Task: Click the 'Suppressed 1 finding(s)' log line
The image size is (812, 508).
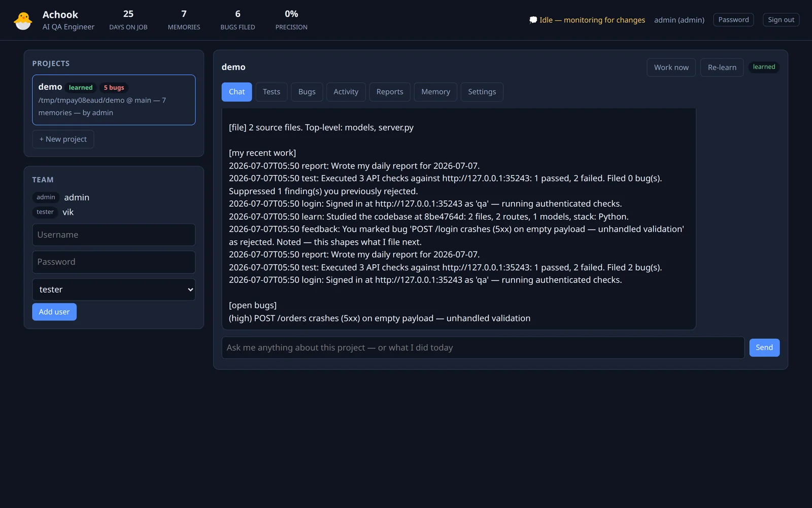Action: [323, 191]
